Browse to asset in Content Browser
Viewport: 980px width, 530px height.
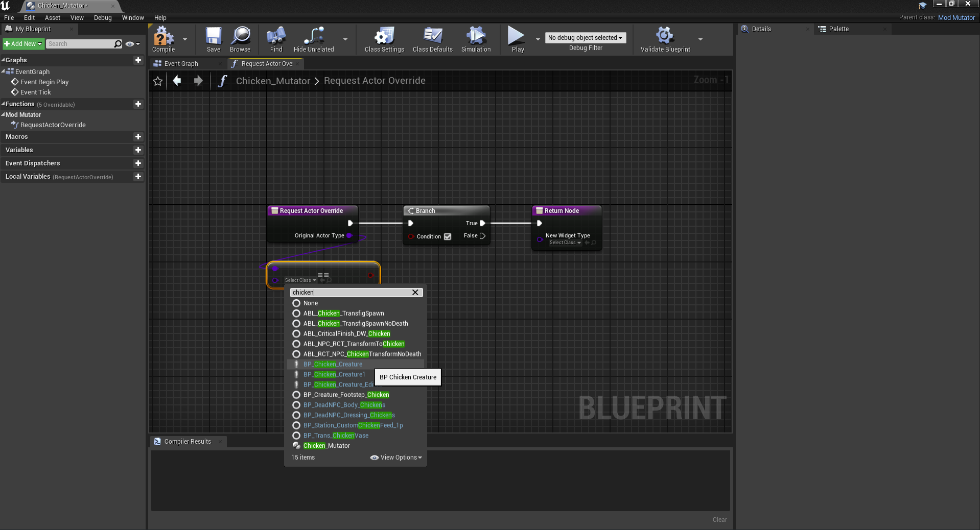(x=240, y=39)
